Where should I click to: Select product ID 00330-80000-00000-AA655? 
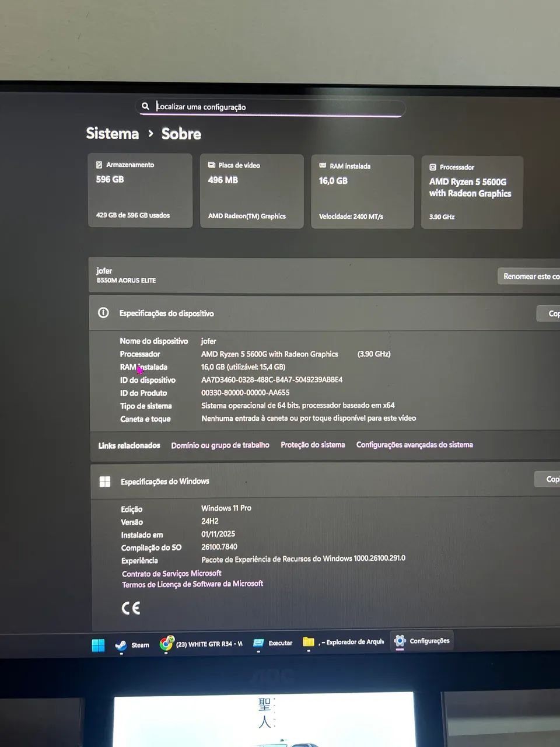point(245,393)
